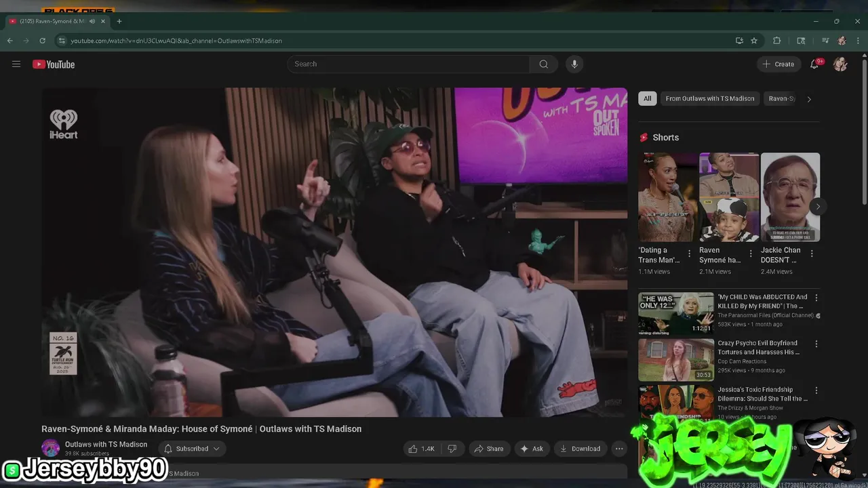Open a new browser tab
Screen dimensions: 868x488
[x=119, y=21]
